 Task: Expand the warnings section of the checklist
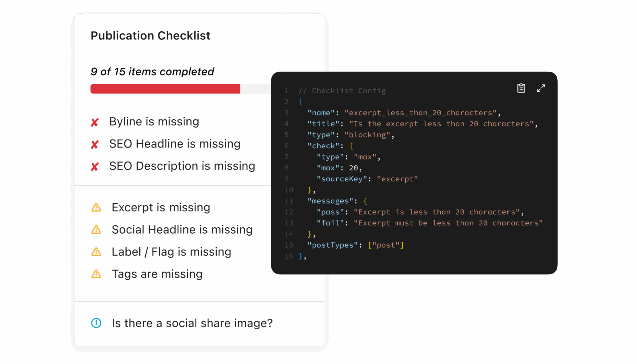[175, 240]
